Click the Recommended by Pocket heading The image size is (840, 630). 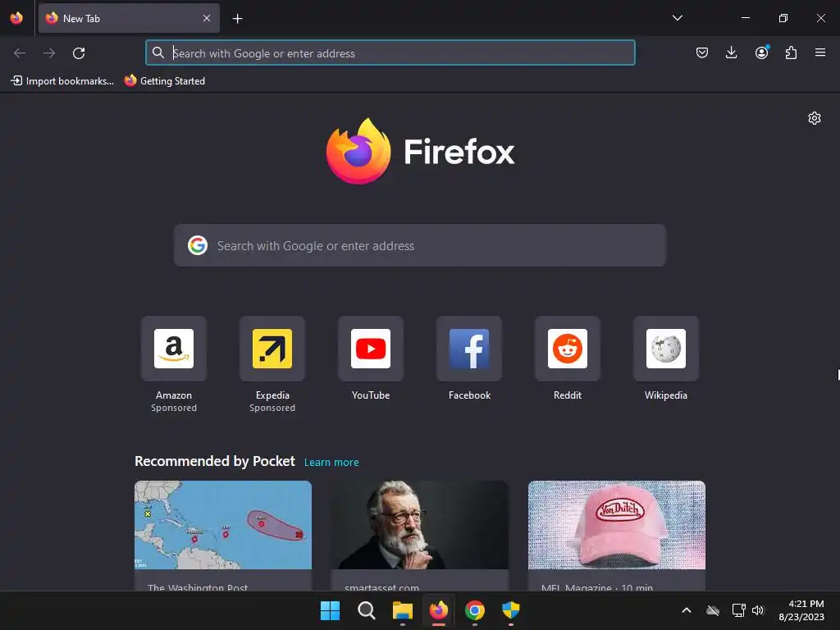click(215, 461)
